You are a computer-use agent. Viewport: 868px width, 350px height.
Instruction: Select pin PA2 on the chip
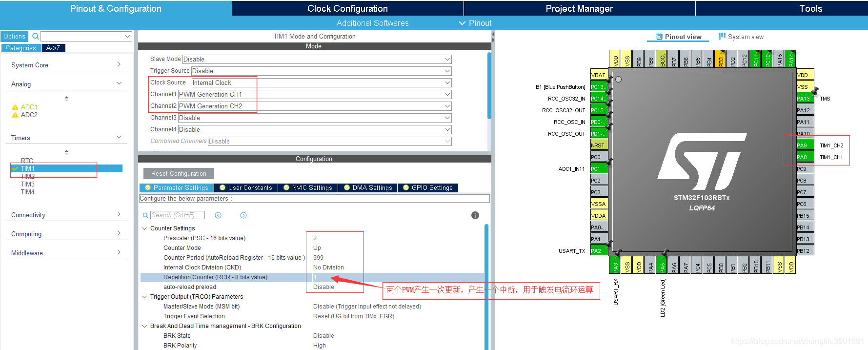point(599,251)
